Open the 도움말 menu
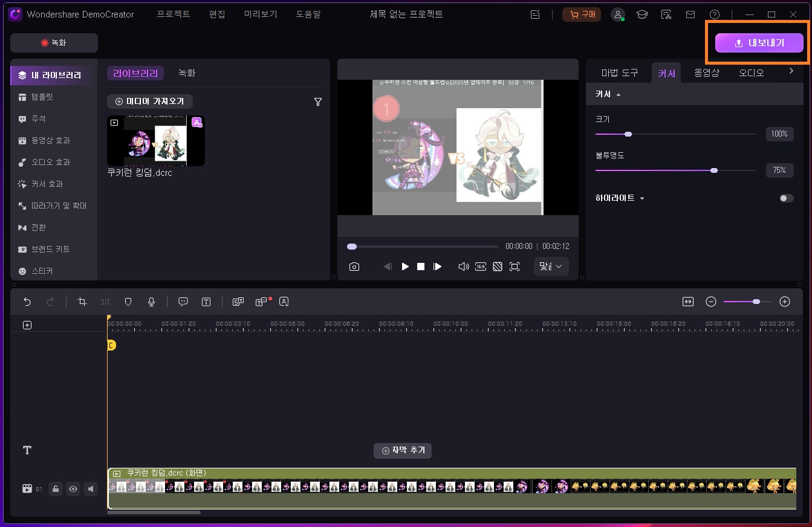The width and height of the screenshot is (812, 527). [309, 14]
